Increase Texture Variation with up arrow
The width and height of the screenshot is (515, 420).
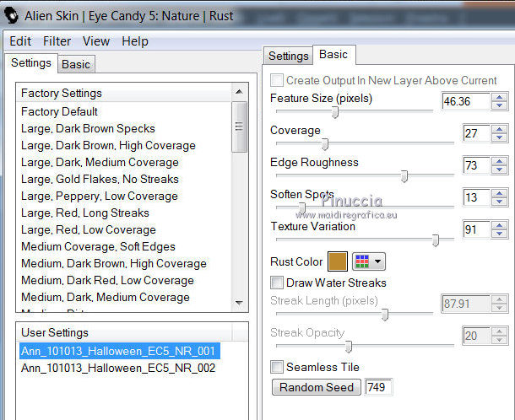(x=499, y=225)
